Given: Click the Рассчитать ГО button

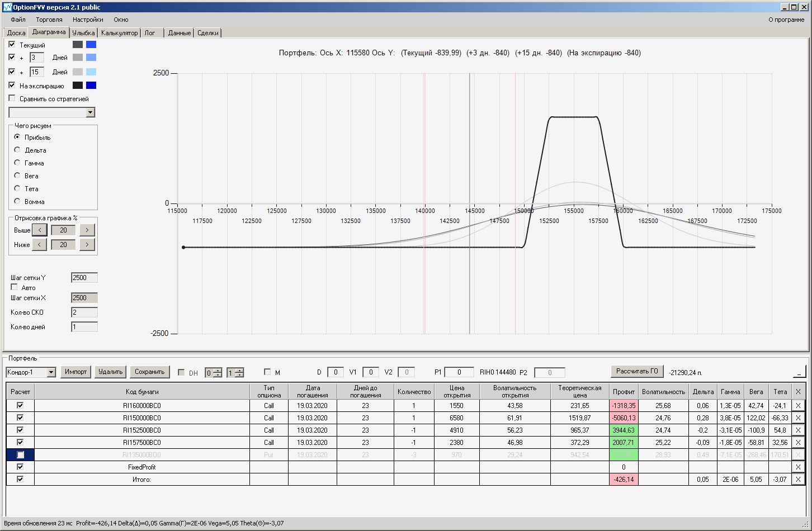Looking at the screenshot, I should (637, 371).
